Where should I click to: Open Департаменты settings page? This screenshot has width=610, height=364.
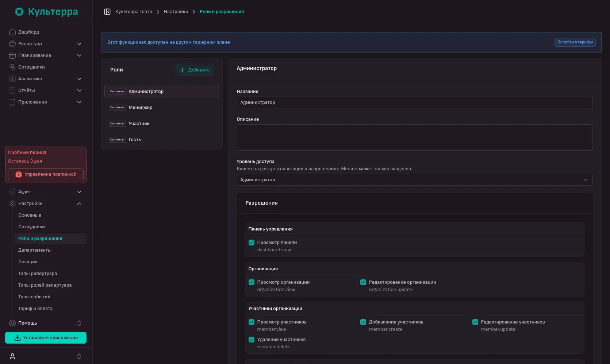[35, 250]
